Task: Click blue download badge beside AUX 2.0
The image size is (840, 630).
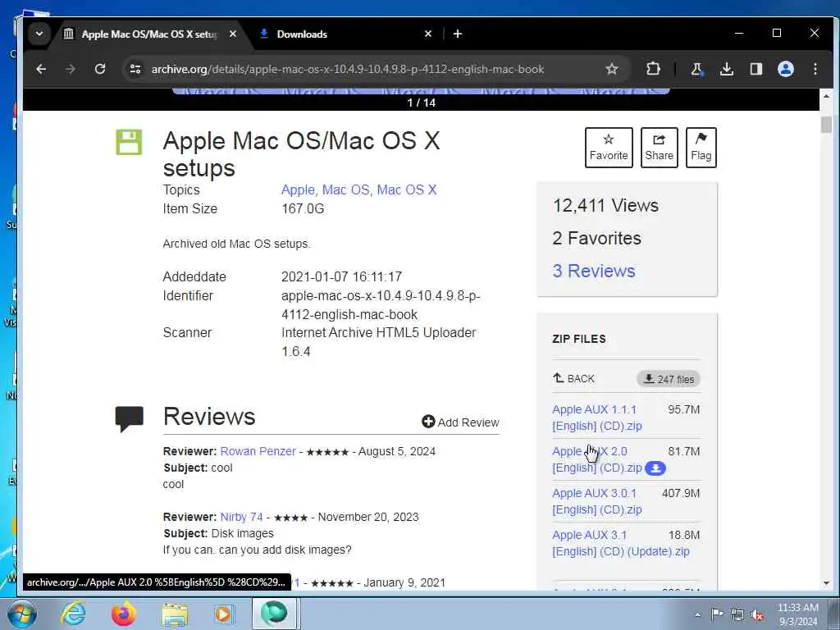Action: coord(655,468)
